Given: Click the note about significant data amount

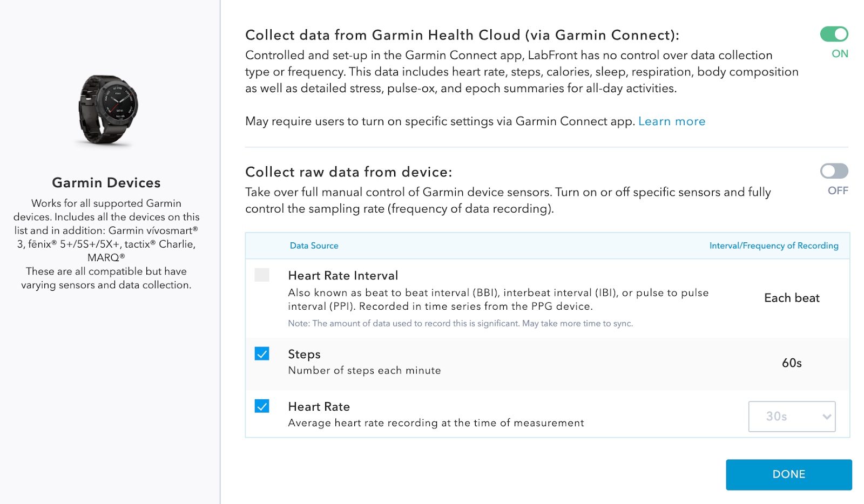Looking at the screenshot, I should (461, 324).
